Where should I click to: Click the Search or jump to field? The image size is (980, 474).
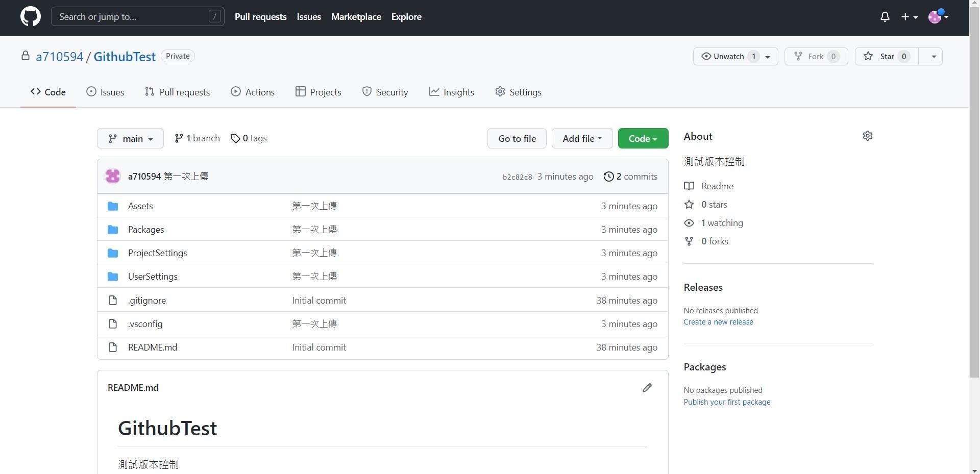pos(138,17)
